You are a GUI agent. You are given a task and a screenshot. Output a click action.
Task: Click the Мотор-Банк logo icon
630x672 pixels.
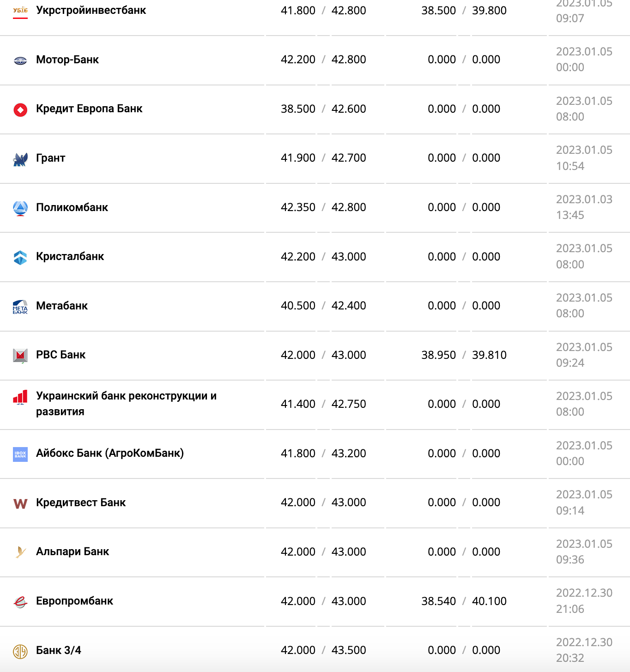pyautogui.click(x=20, y=61)
